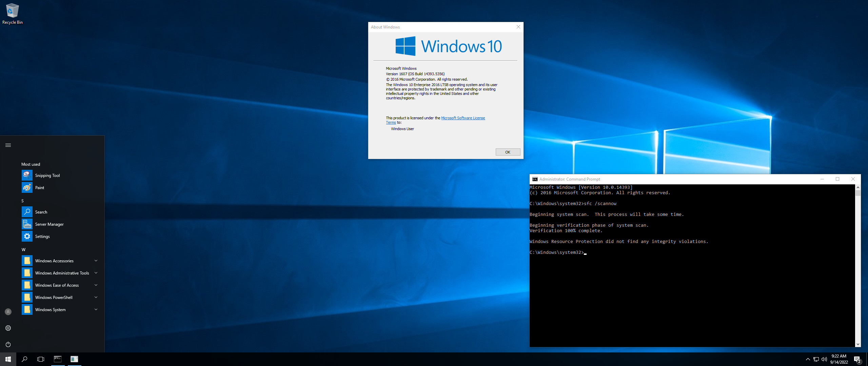Click 'Verification 100% complete.' output line
The width and height of the screenshot is (868, 366).
tap(566, 231)
